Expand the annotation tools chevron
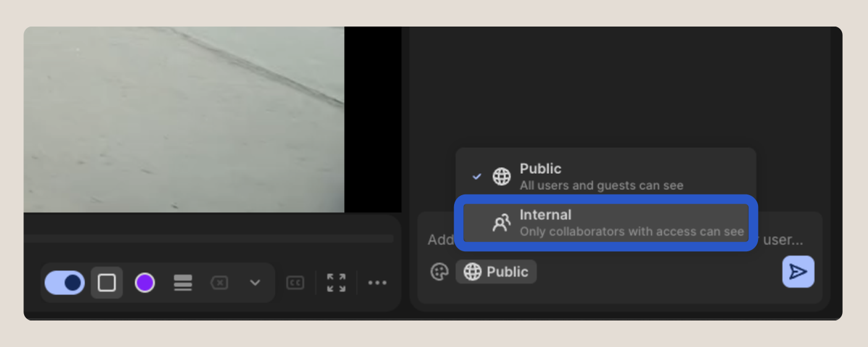868x347 pixels. (x=255, y=283)
